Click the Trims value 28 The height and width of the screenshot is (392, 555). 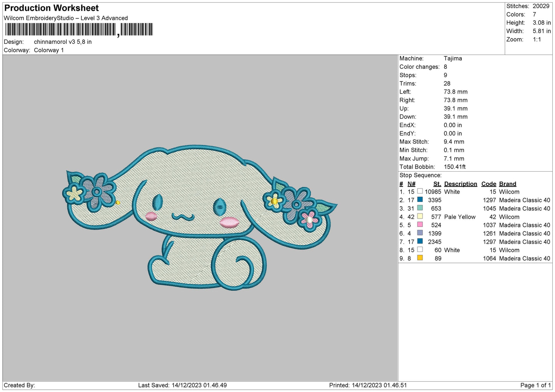[x=447, y=83]
